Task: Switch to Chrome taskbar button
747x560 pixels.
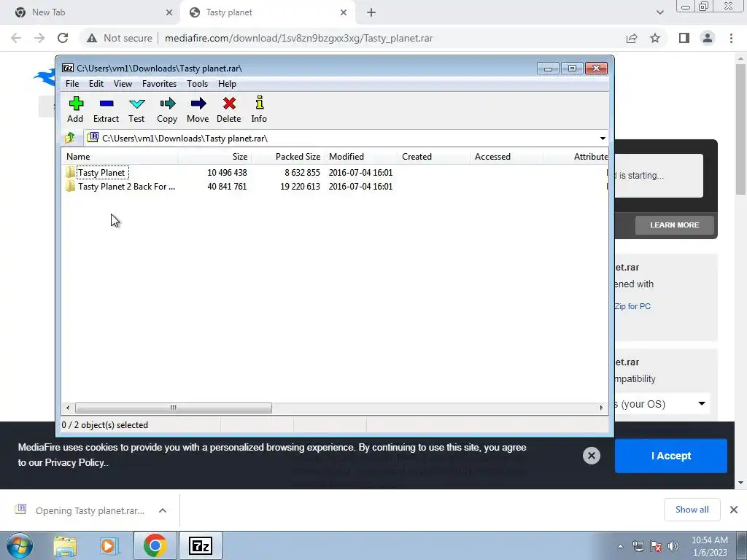Action: (x=155, y=545)
